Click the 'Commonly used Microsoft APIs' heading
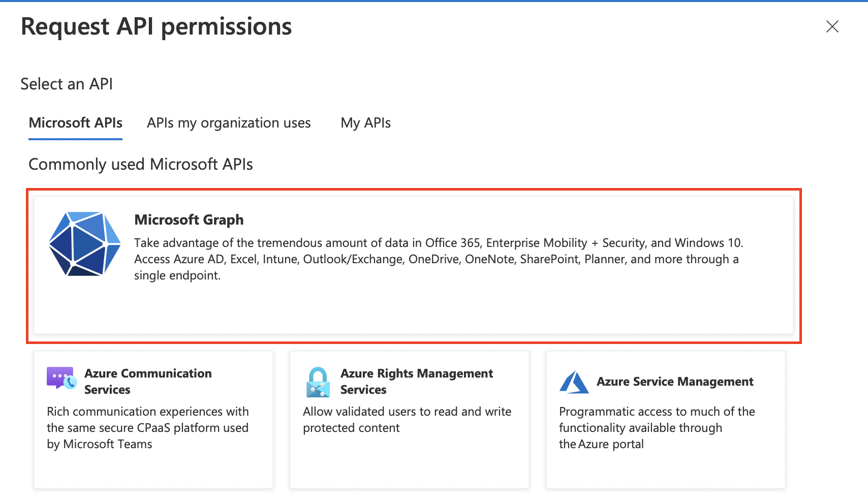This screenshot has width=868, height=500. [x=141, y=164]
